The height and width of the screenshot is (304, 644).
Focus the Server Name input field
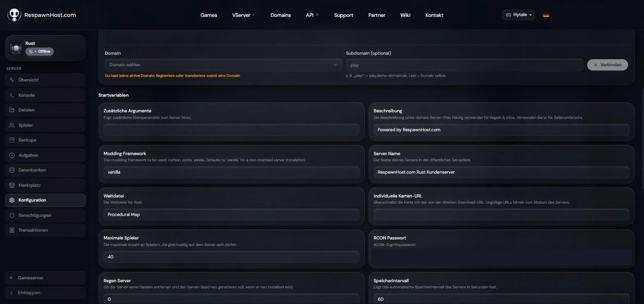[x=501, y=172]
